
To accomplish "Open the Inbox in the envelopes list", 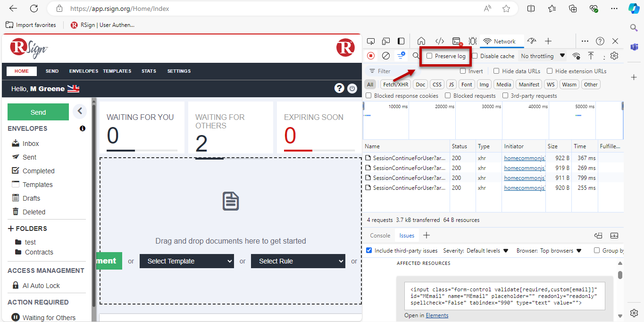I will pyautogui.click(x=31, y=144).
